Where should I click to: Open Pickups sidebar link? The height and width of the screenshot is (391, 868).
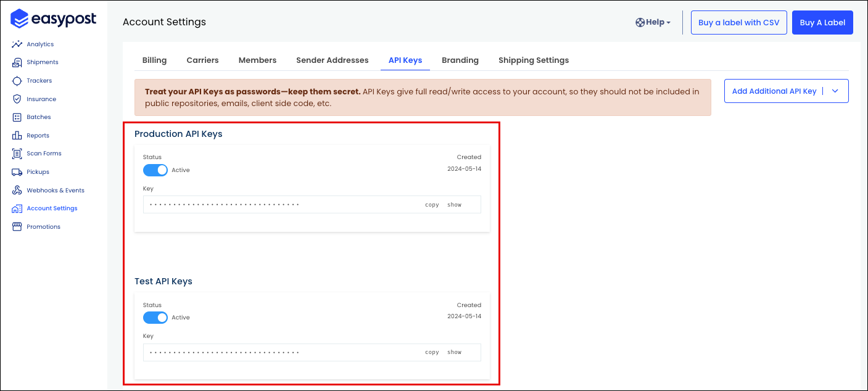pyautogui.click(x=38, y=172)
